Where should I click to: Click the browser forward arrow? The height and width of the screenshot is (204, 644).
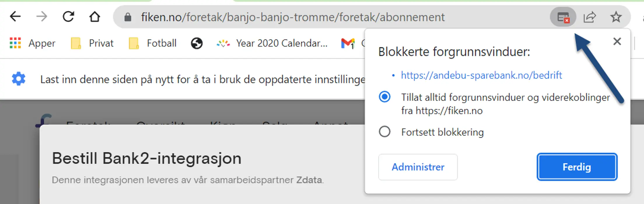point(41,17)
